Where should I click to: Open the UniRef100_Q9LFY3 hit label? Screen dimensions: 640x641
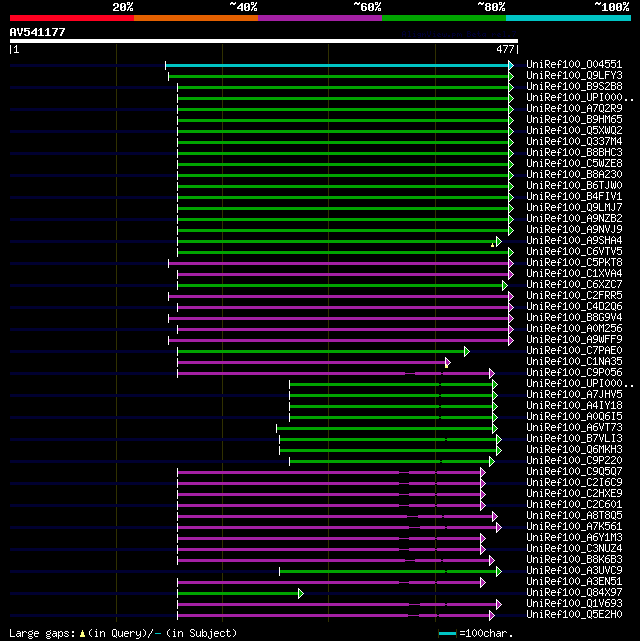[x=574, y=76]
